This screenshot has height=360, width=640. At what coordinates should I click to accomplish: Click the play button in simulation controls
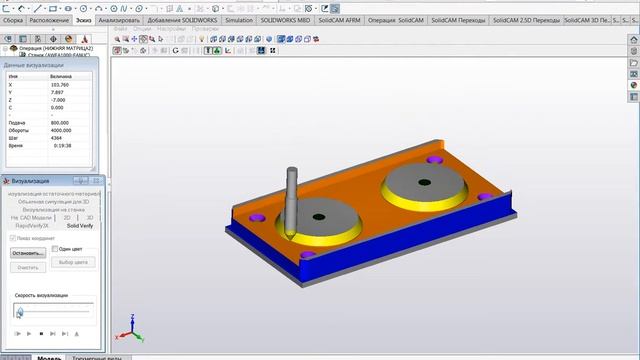[29, 334]
